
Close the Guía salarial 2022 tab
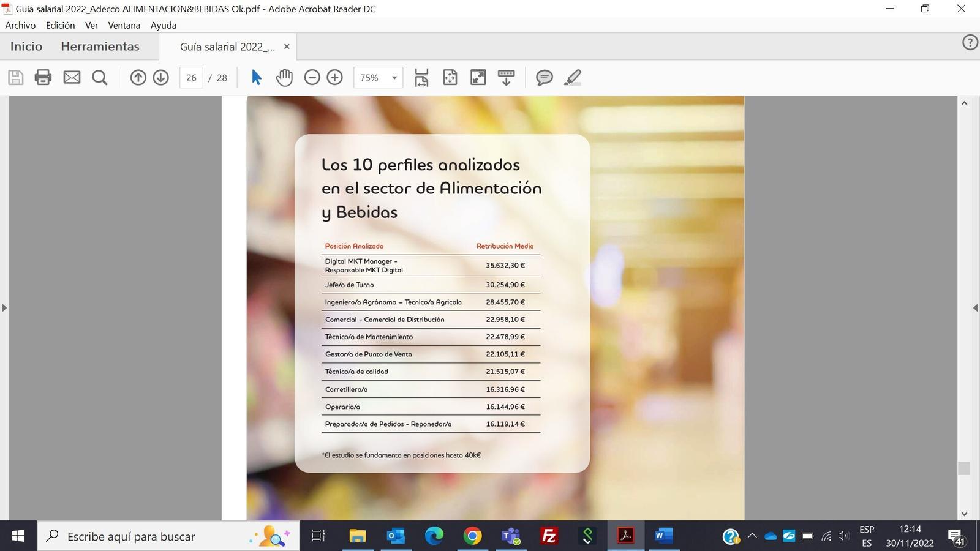click(x=286, y=47)
